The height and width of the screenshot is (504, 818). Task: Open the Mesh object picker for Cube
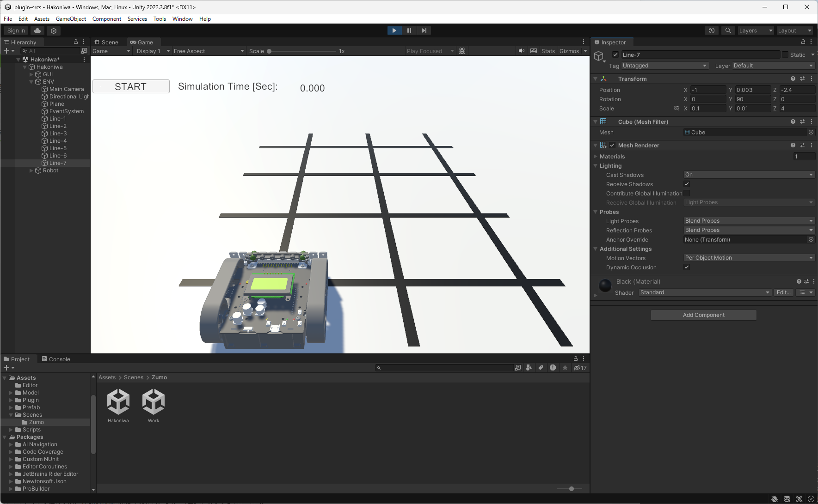pyautogui.click(x=811, y=132)
